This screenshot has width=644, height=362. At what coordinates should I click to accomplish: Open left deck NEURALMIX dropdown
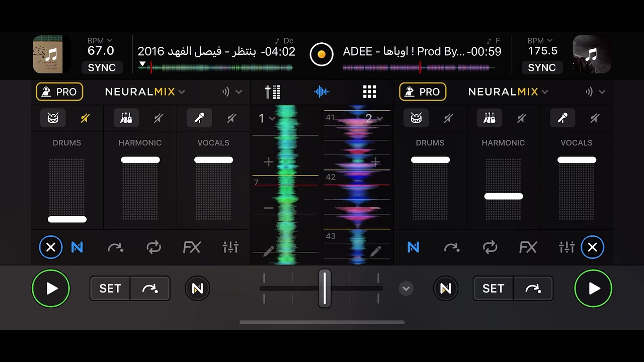[x=145, y=92]
